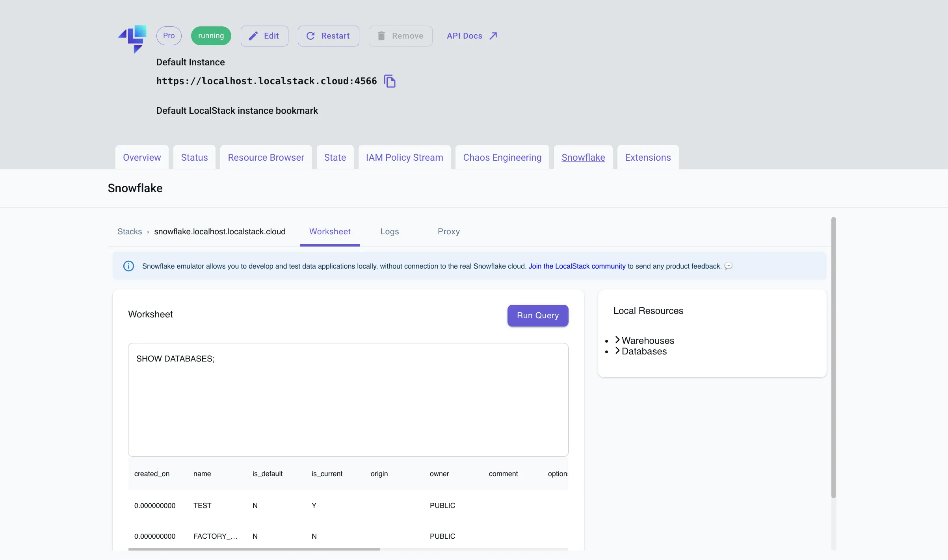This screenshot has width=948, height=560.
Task: Navigate back via the Stacks breadcrumb
Action: (130, 232)
